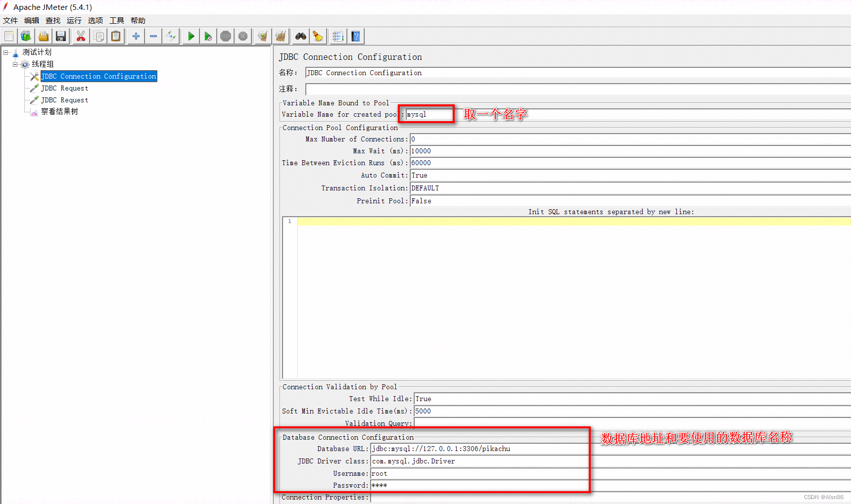Click the Password field
851x504 pixels.
[x=611, y=485]
